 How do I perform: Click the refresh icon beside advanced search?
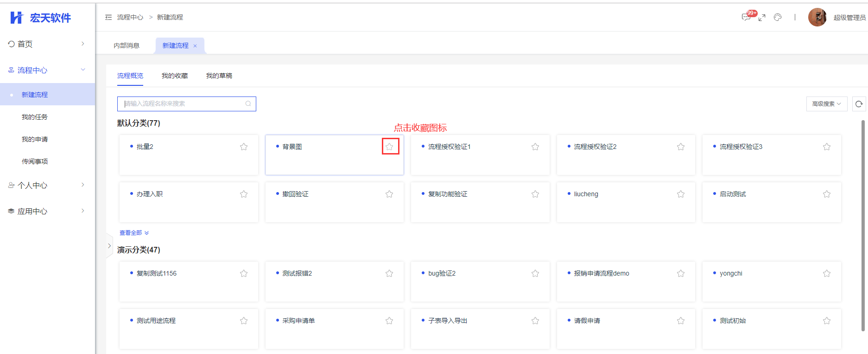tap(859, 104)
